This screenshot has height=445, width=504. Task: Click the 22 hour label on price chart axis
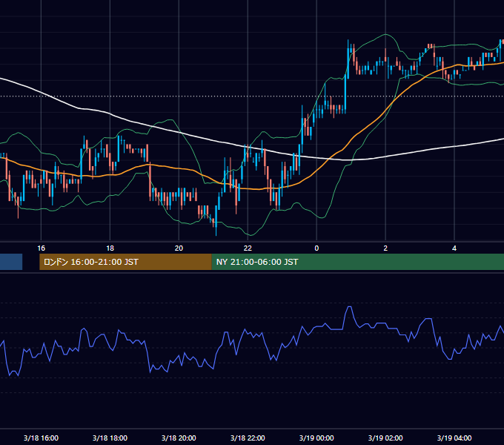click(x=248, y=248)
